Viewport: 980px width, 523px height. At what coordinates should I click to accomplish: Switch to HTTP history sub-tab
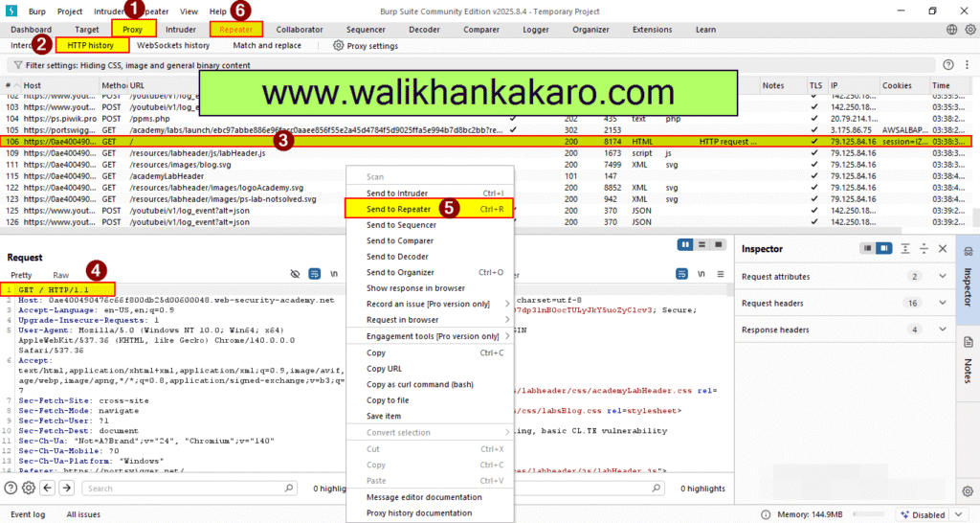coord(91,45)
